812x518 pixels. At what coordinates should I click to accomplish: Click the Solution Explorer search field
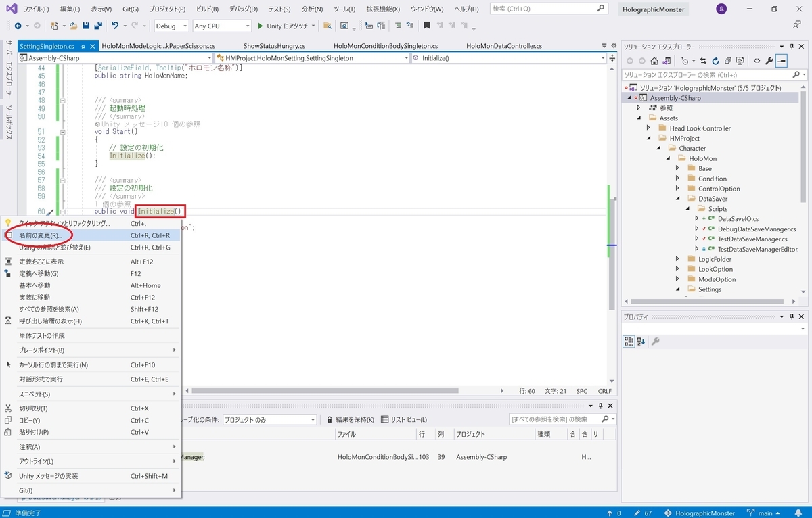[714, 74]
